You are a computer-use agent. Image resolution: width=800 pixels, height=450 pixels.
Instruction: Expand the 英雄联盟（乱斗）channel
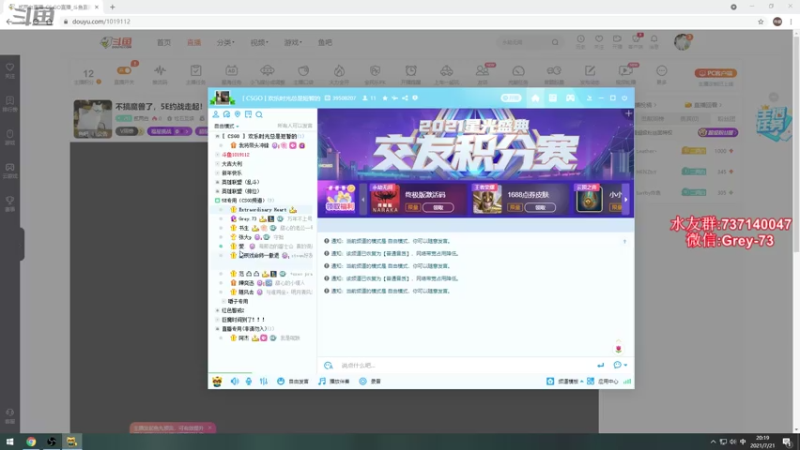point(217,182)
